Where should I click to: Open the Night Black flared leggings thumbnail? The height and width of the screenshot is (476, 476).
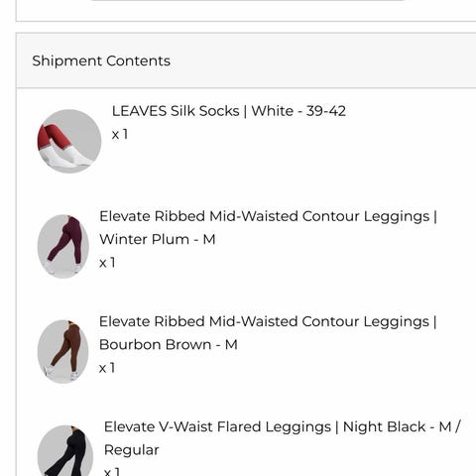[x=65, y=450]
